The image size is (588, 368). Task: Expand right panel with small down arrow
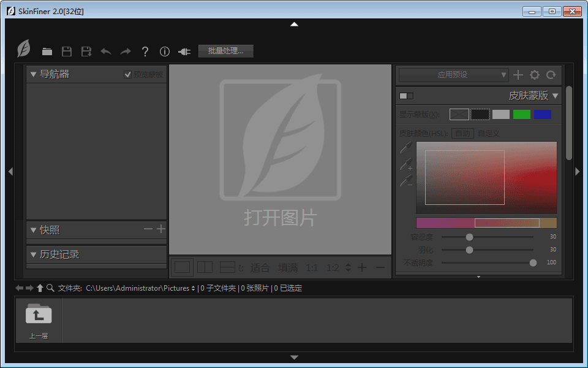(x=478, y=277)
